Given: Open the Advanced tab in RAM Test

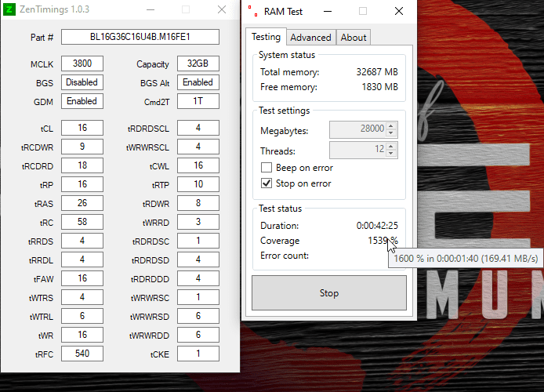Looking at the screenshot, I should click(311, 38).
